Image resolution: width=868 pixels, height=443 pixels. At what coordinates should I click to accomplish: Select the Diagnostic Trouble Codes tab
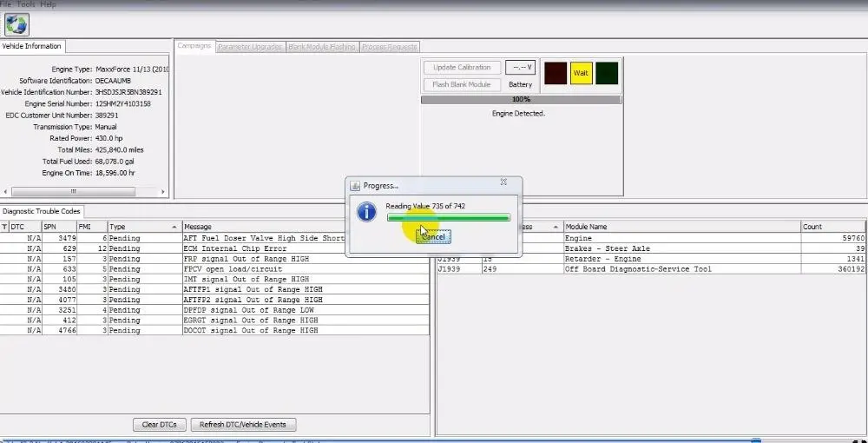42,211
